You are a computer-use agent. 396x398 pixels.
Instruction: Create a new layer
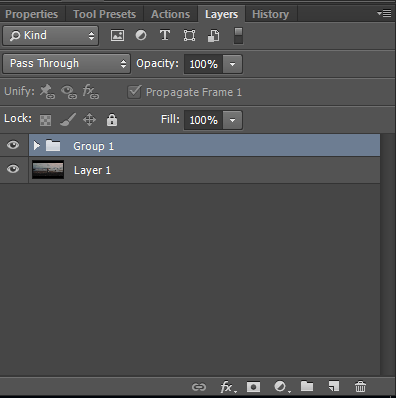click(334, 386)
